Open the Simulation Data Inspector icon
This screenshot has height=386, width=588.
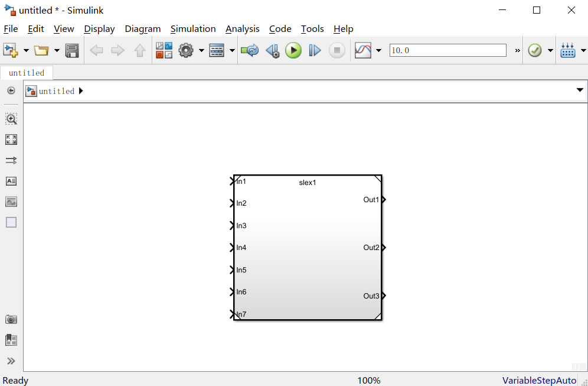pos(363,50)
